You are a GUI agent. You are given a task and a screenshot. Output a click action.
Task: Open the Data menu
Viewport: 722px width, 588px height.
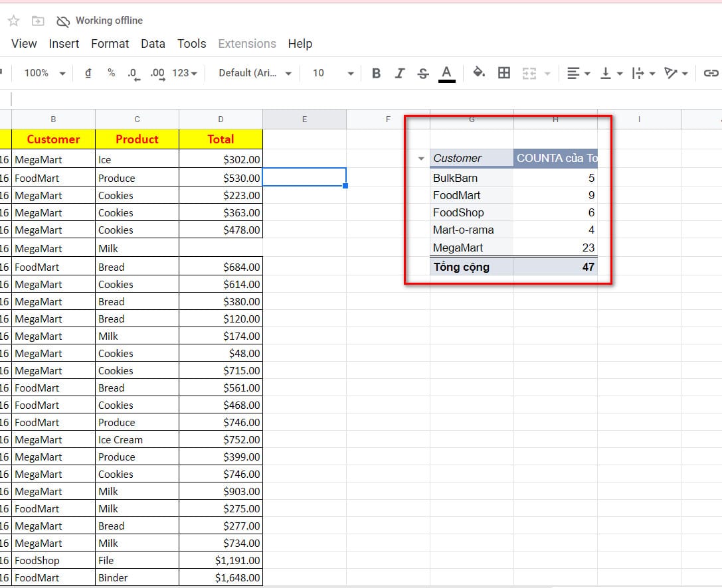pyautogui.click(x=153, y=44)
